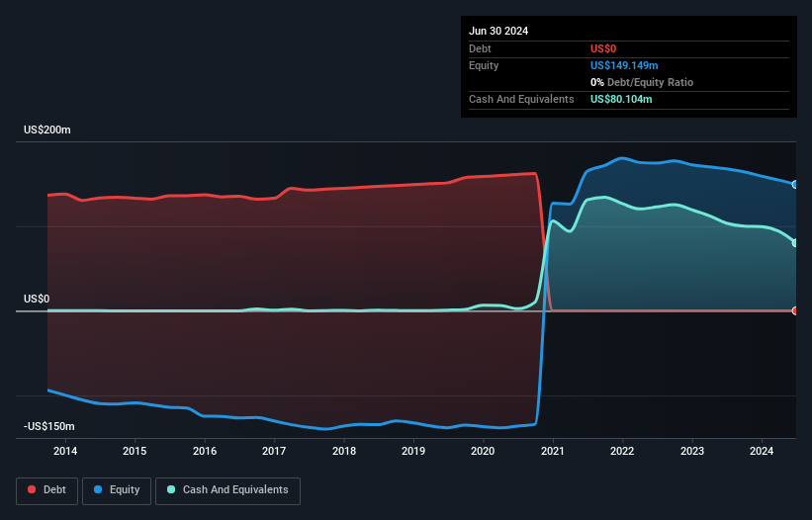Click the 2024 x-axis label
This screenshot has height=520, width=812.
coord(762,451)
